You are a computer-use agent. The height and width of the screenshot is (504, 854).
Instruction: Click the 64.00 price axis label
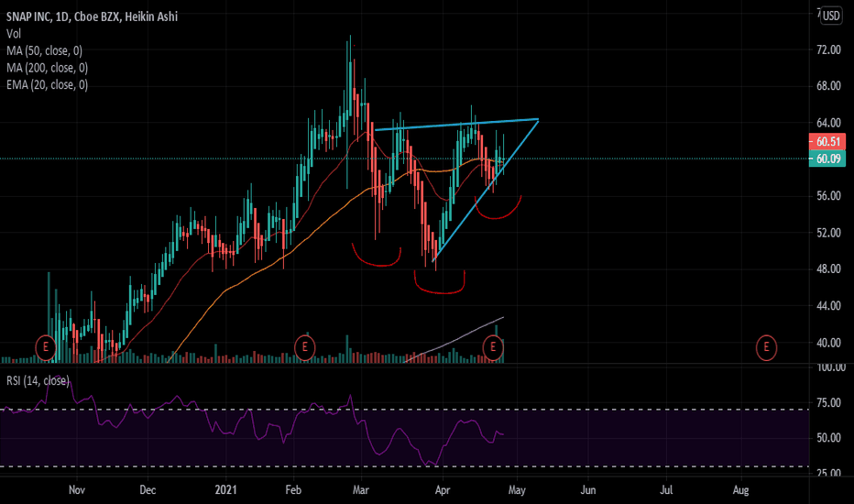[828, 123]
